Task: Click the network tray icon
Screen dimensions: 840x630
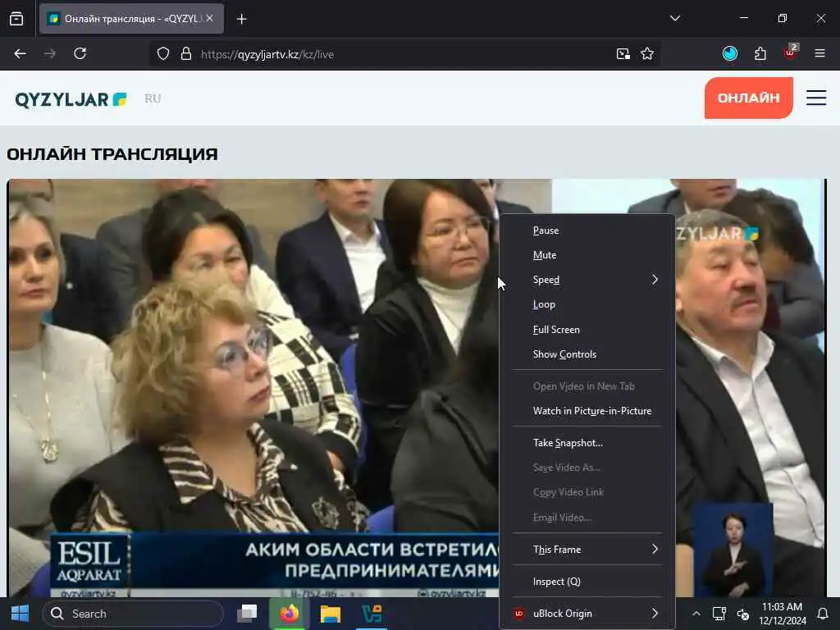Action: tap(719, 614)
